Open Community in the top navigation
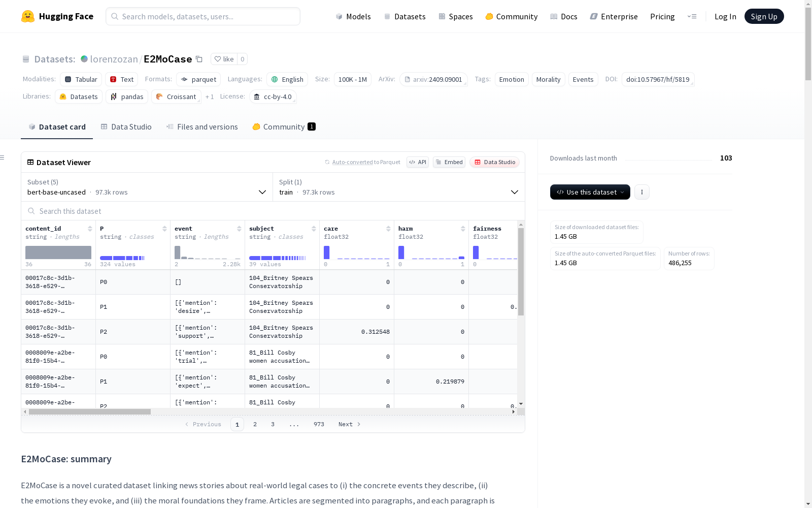Image resolution: width=812 pixels, height=508 pixels. [512, 16]
